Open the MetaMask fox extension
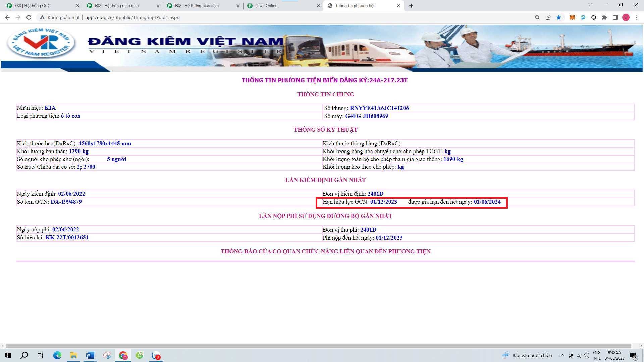This screenshot has width=644, height=362. tap(572, 17)
